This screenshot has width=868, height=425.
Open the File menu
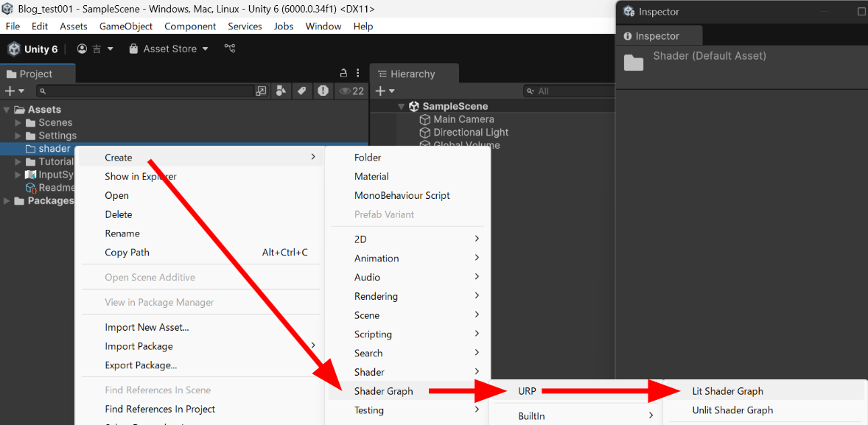tap(13, 26)
